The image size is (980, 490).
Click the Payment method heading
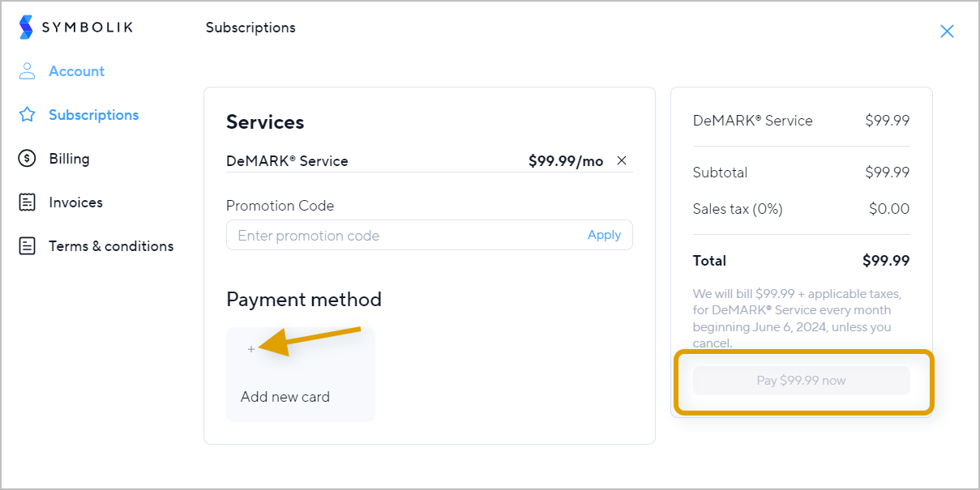click(x=304, y=300)
